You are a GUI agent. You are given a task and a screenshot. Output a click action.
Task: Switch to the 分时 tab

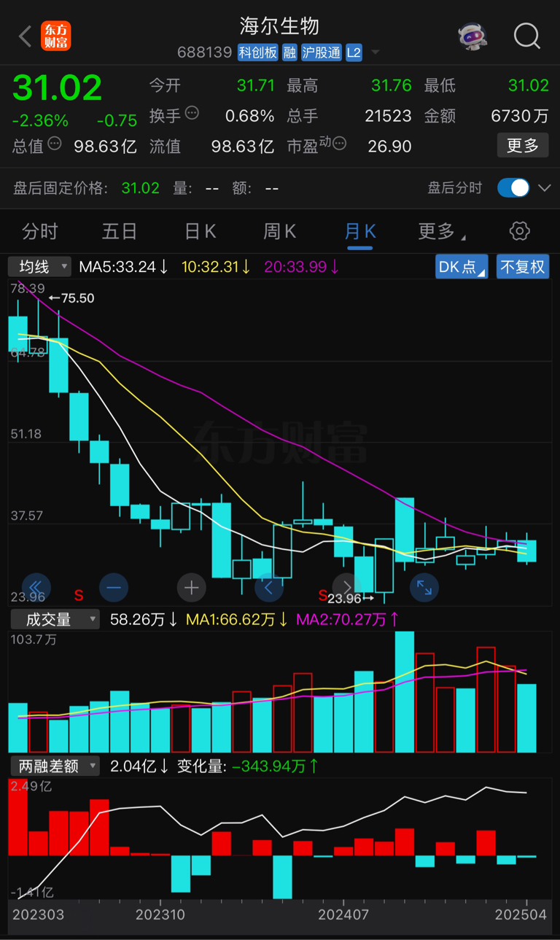coord(39,232)
